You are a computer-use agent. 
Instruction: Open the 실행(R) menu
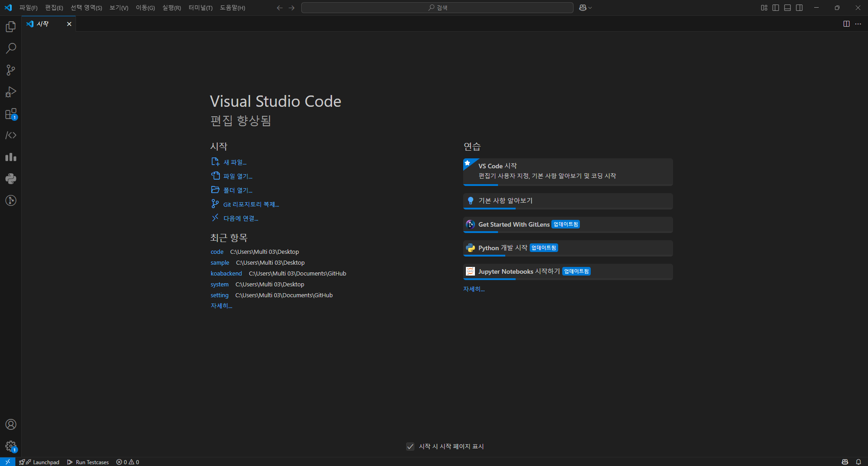[171, 8]
